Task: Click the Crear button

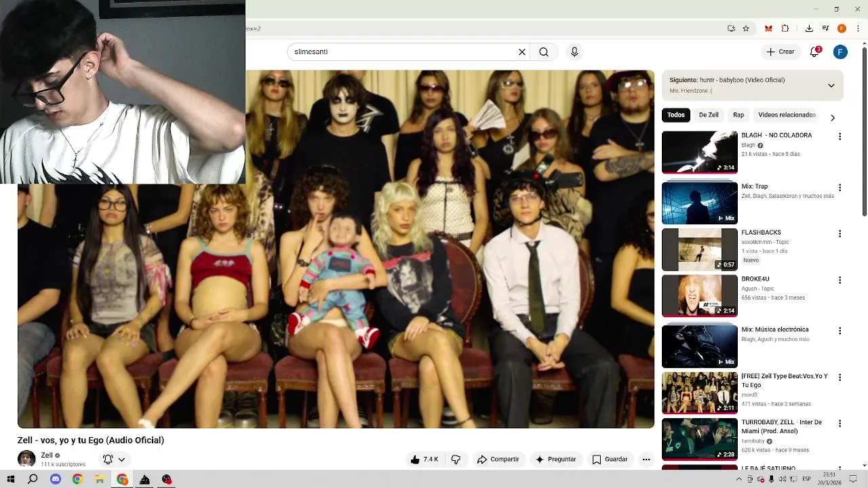Action: click(780, 52)
